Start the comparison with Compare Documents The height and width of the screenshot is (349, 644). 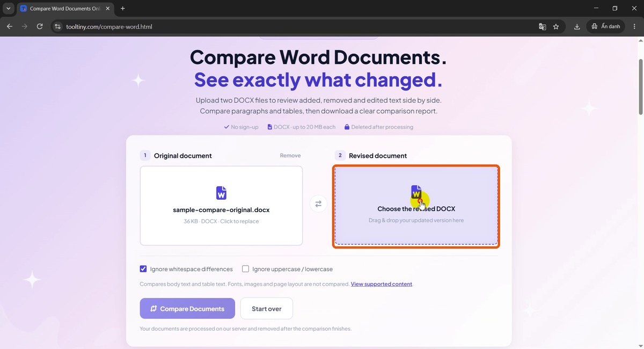pyautogui.click(x=187, y=309)
